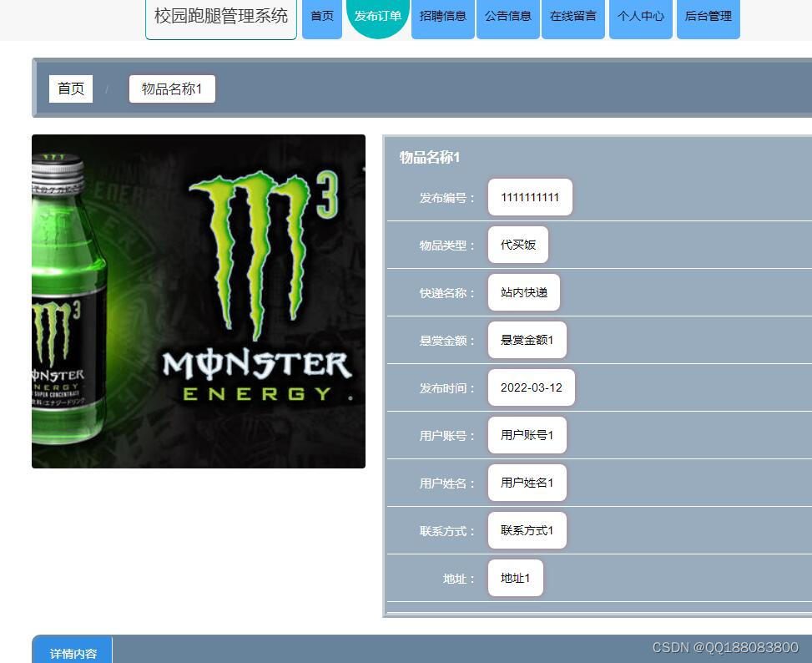Click the 发布时间： field label

[447, 388]
